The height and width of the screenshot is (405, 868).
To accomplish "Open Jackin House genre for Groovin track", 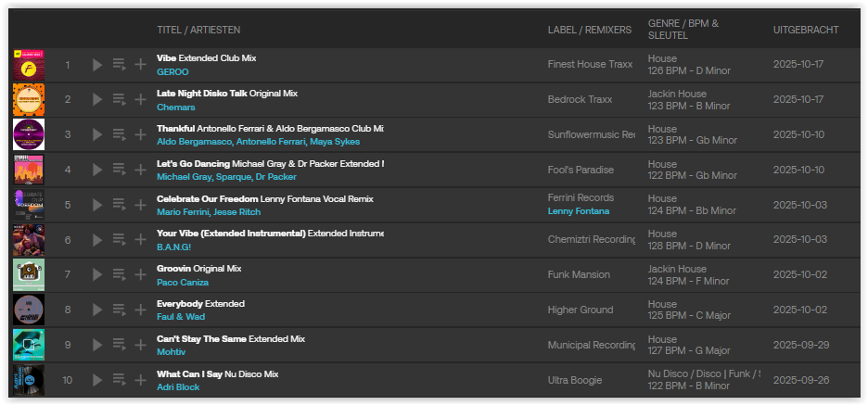I will coord(676,269).
